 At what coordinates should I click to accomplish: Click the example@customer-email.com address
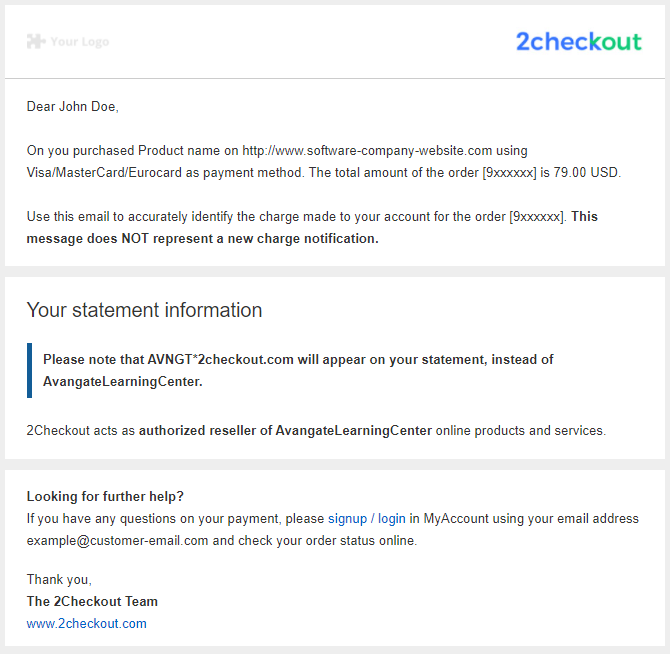click(118, 540)
